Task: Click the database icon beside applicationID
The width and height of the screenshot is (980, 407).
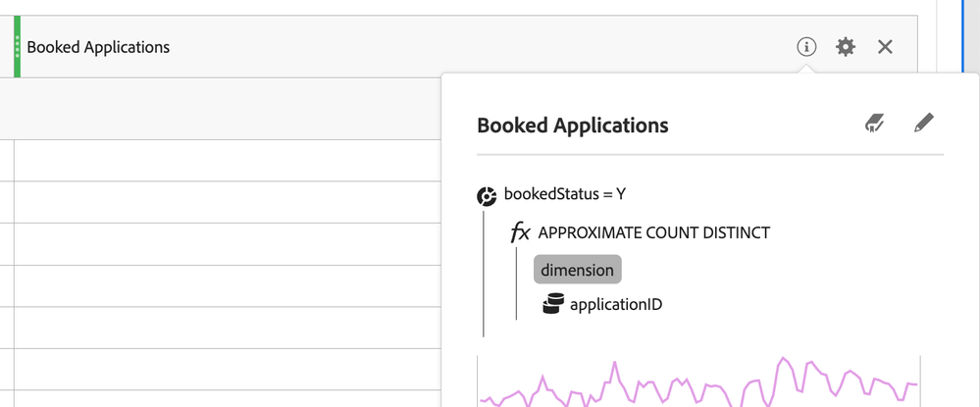Action: click(552, 304)
